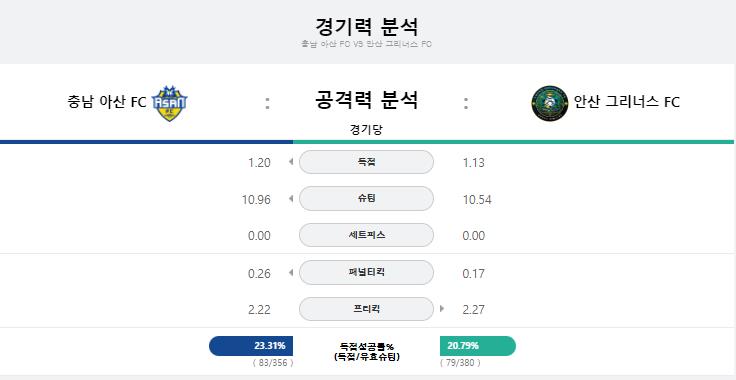Select the 프리킥 stat pill

[x=366, y=309]
